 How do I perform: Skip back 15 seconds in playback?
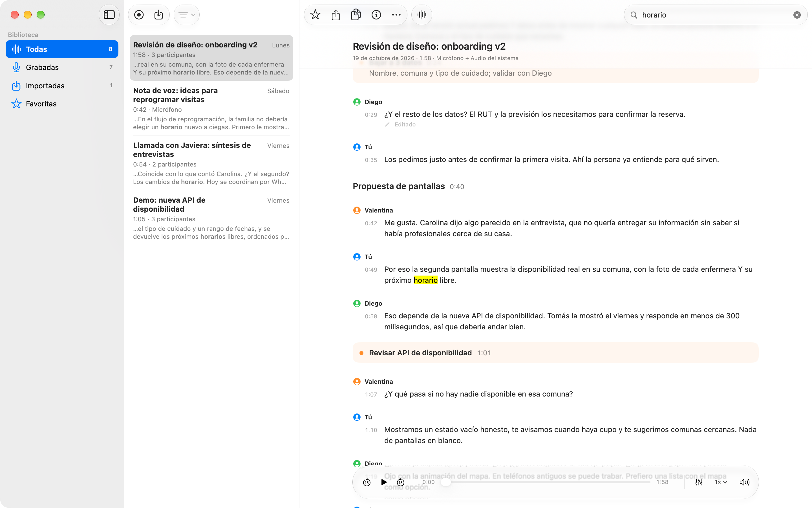click(367, 483)
